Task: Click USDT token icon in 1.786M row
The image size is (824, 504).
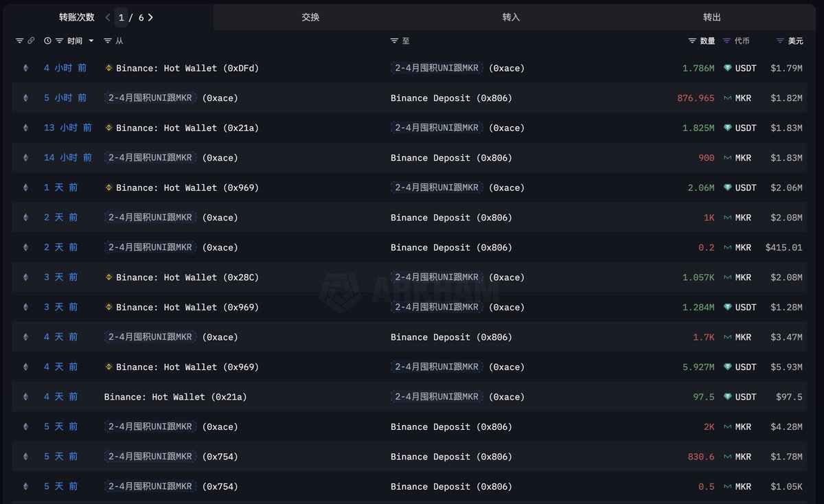Action: click(x=728, y=68)
